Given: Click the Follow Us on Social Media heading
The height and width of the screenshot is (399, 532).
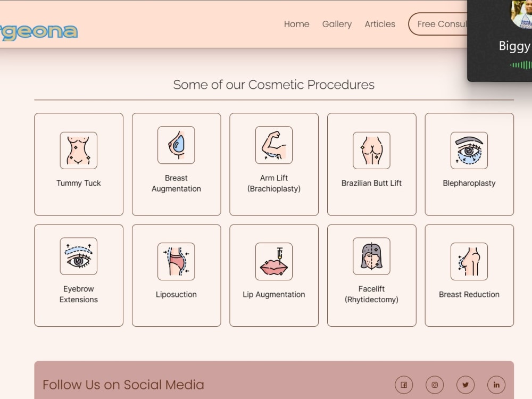Looking at the screenshot, I should coord(123,385).
